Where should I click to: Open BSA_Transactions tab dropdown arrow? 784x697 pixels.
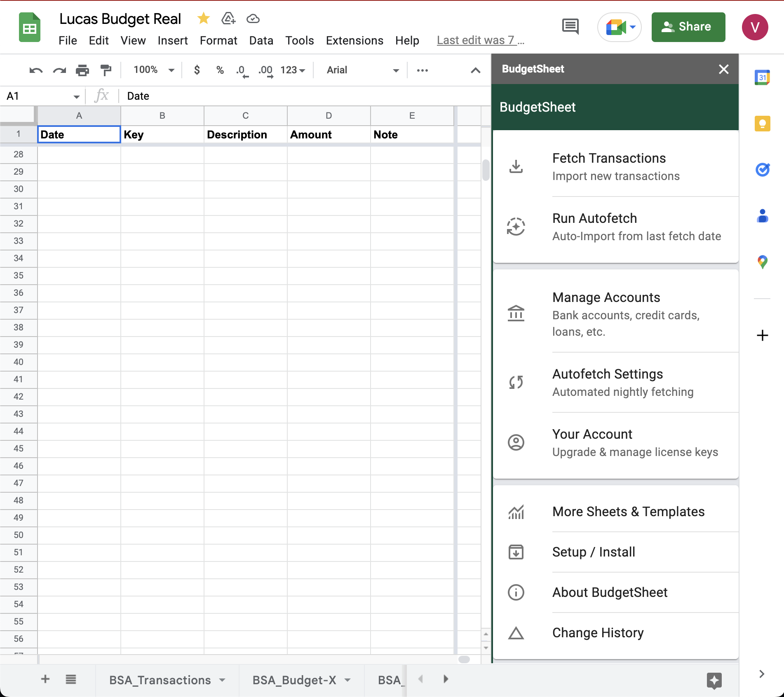click(222, 680)
